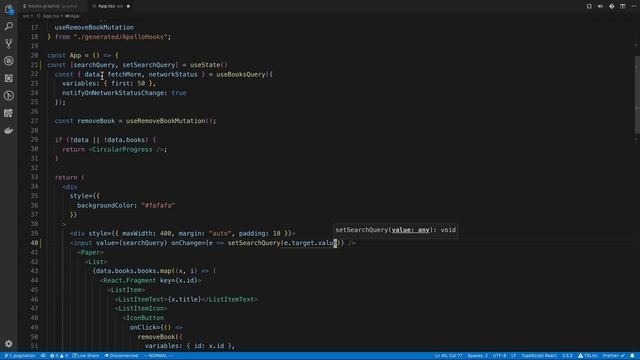The height and width of the screenshot is (360, 640).
Task: Click line number 40 in the gutter
Action: 34,243
